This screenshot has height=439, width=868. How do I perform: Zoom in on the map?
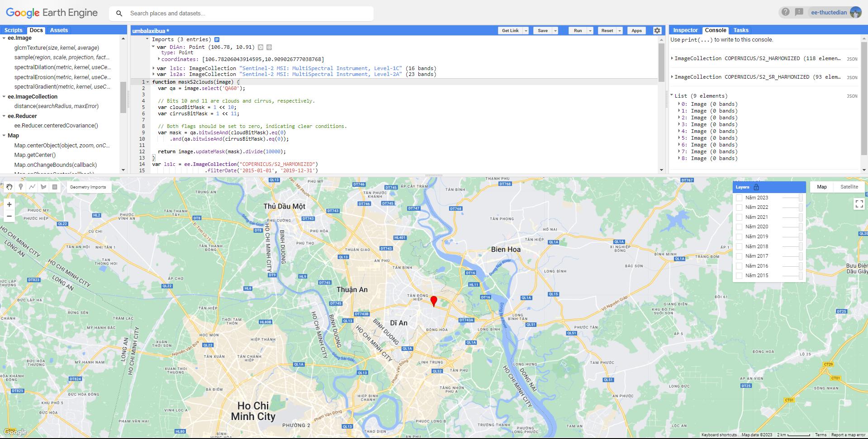pos(9,204)
